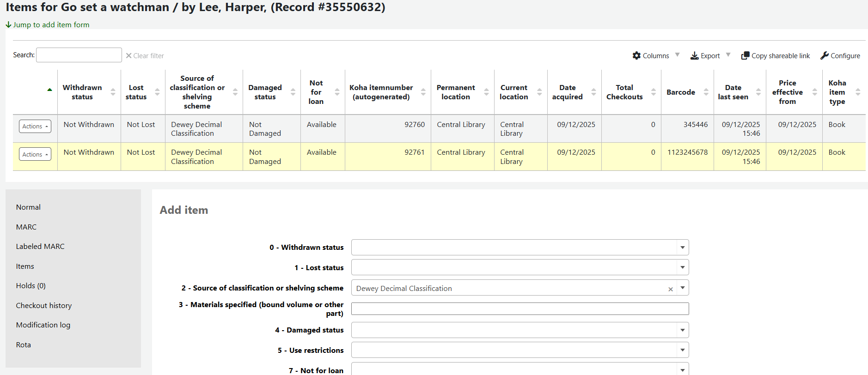Sort by Date acquired column
The width and height of the screenshot is (868, 375).
(x=567, y=92)
